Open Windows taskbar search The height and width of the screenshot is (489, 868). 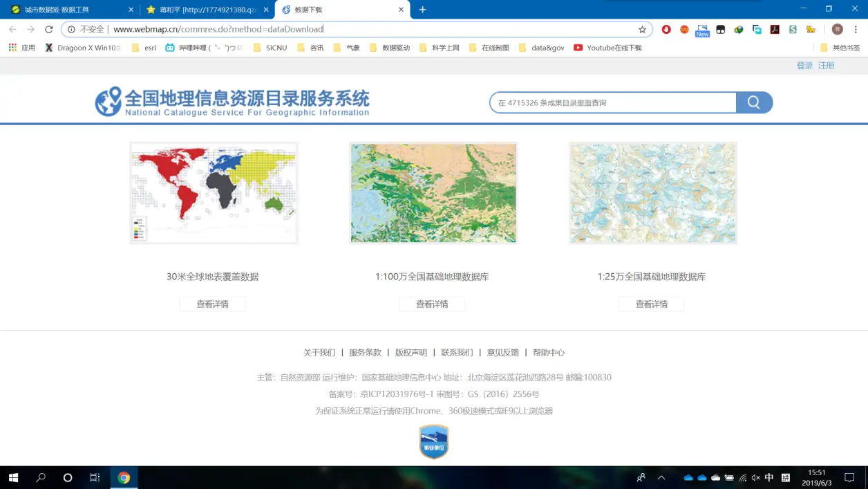[x=41, y=477]
